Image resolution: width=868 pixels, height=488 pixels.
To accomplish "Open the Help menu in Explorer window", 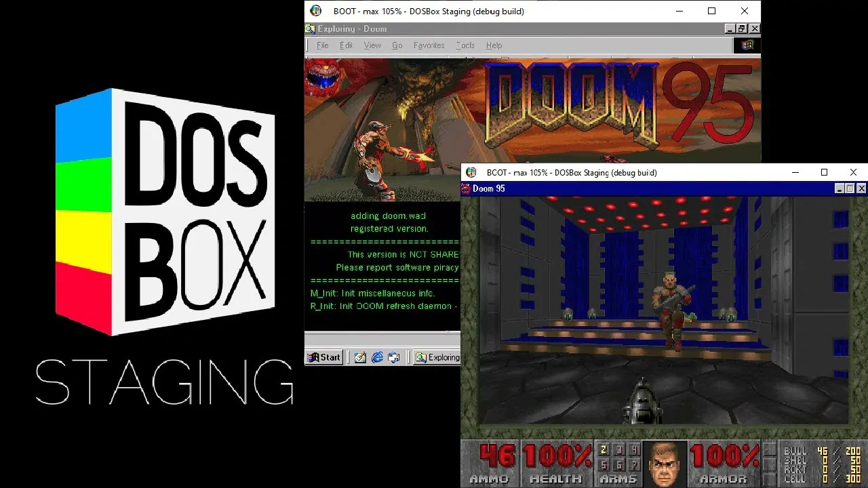I will tap(494, 45).
